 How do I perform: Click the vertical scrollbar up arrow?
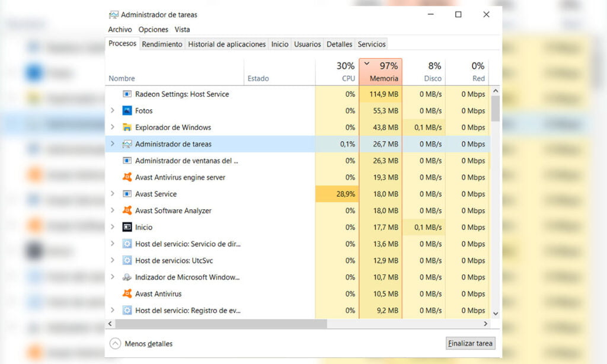(496, 91)
